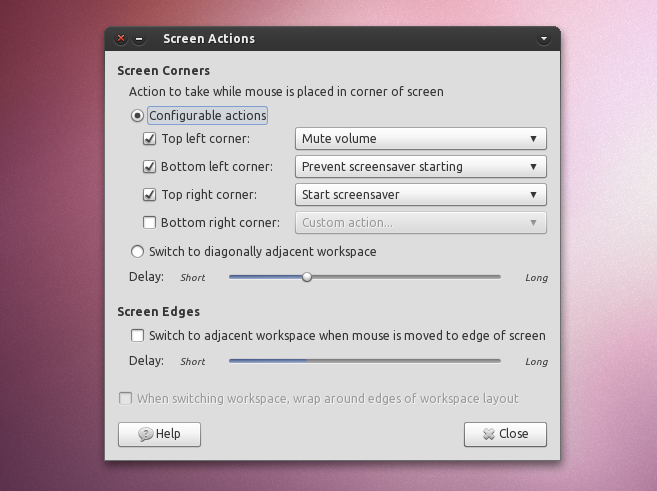Image resolution: width=657 pixels, height=491 pixels.
Task: Click the Top right corner label
Action: tap(209, 195)
